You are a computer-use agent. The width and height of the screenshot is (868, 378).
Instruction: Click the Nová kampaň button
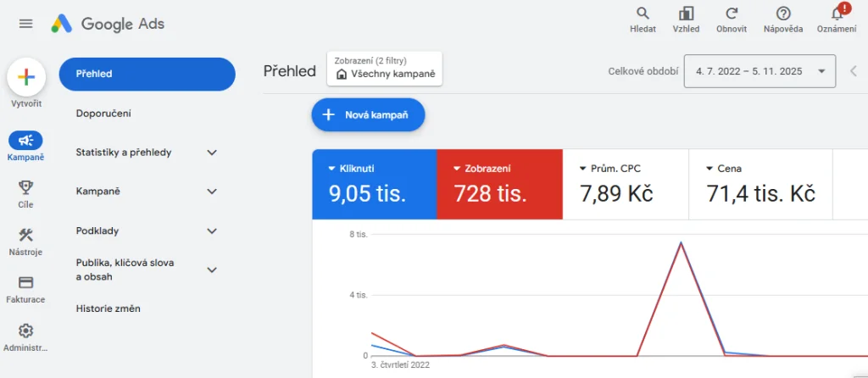tap(368, 115)
